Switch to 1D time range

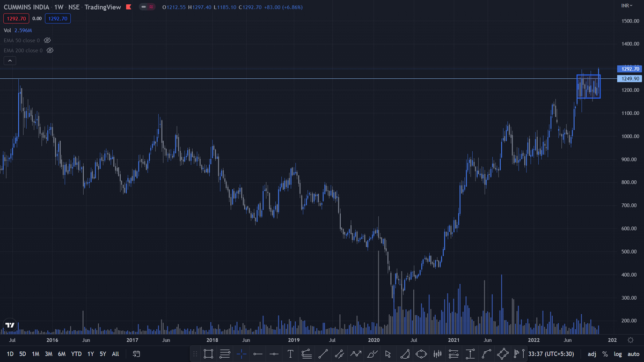click(10, 354)
